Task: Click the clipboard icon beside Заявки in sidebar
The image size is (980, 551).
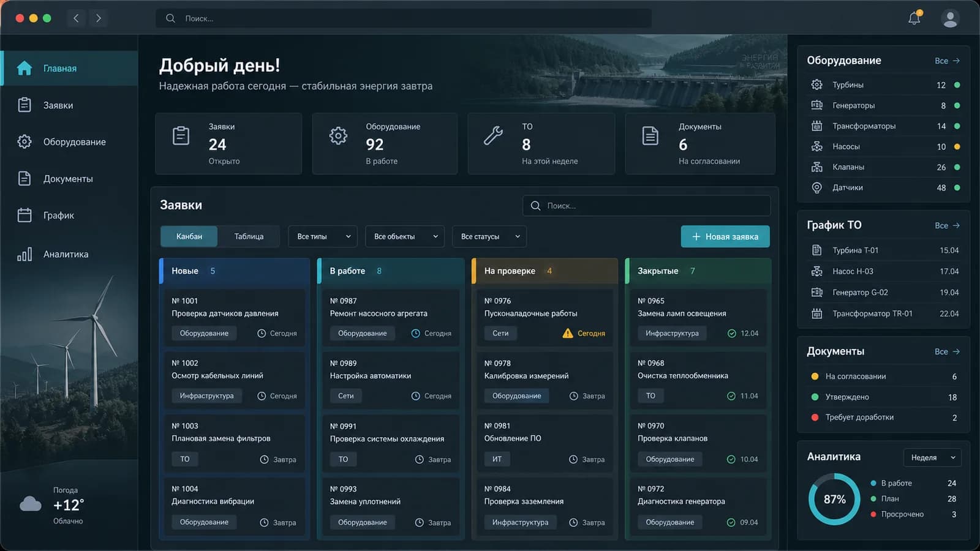Action: pos(24,105)
